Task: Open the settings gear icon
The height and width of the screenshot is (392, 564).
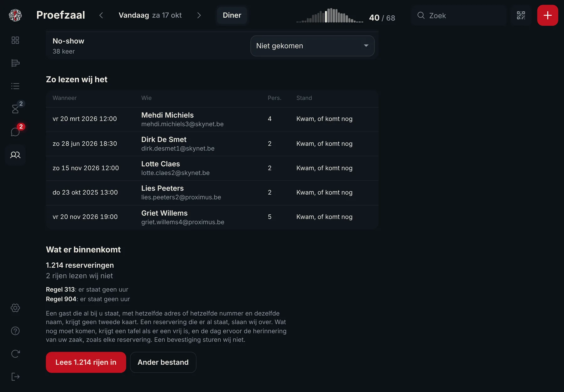Action: pyautogui.click(x=15, y=308)
